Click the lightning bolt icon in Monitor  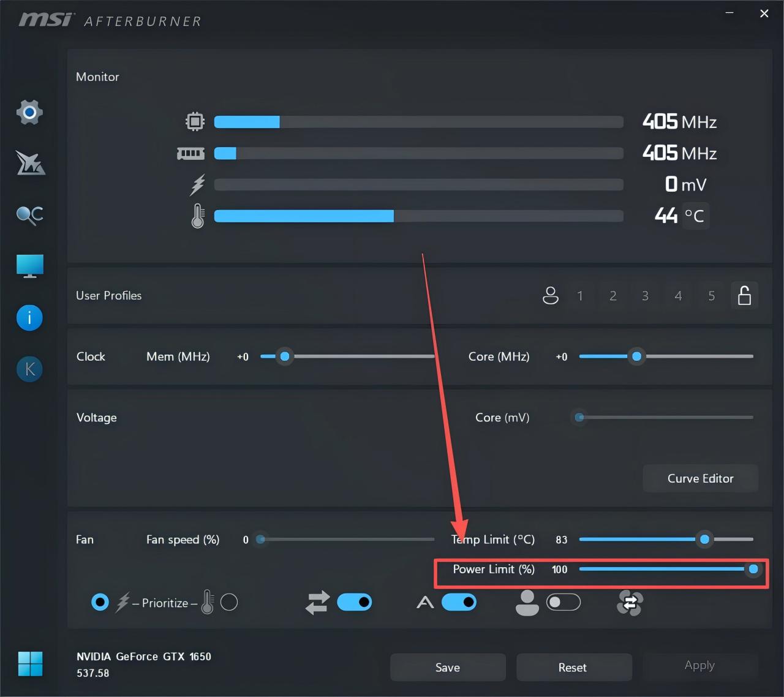pyautogui.click(x=197, y=184)
